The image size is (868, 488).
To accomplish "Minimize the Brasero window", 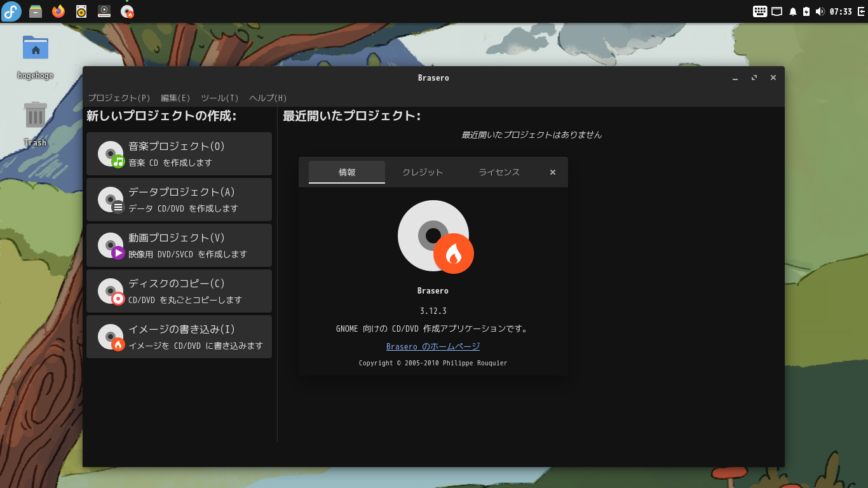I will coord(735,78).
